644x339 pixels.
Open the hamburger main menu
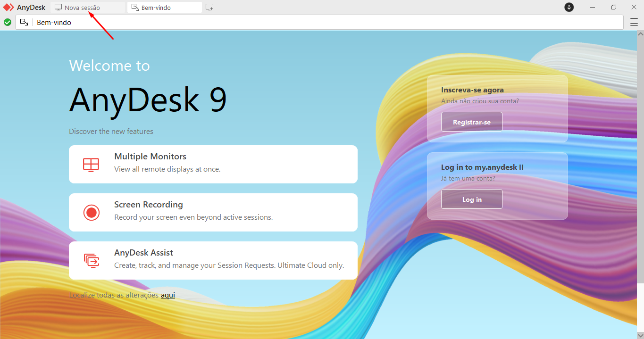(x=634, y=22)
